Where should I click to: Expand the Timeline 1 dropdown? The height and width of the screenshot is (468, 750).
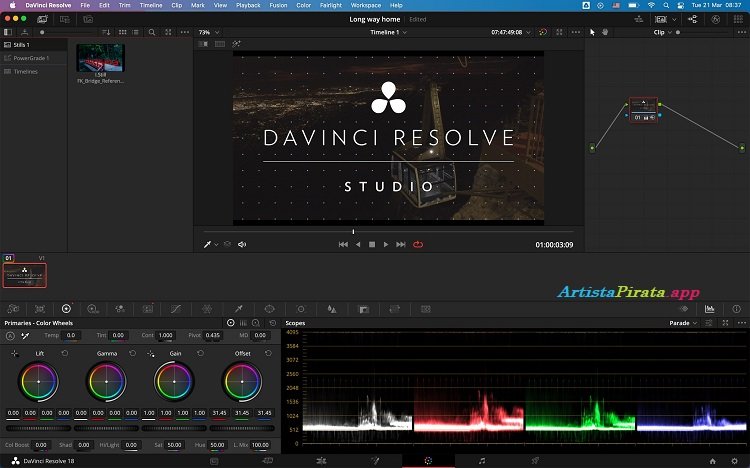pos(389,32)
